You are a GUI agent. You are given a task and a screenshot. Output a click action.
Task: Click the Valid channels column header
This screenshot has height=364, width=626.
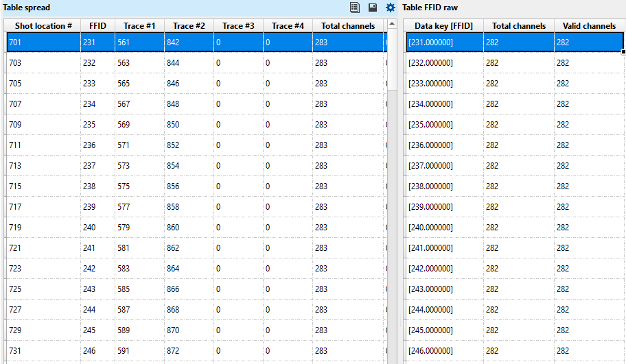coord(590,26)
